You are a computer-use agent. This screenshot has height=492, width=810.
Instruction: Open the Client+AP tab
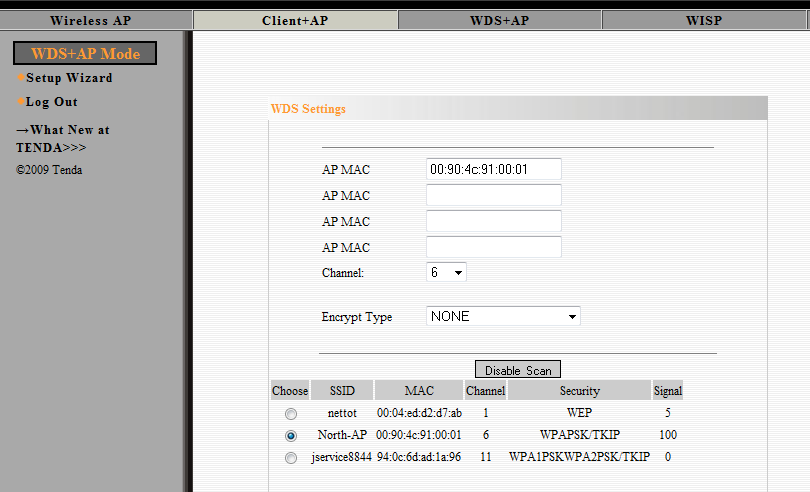pyautogui.click(x=295, y=21)
